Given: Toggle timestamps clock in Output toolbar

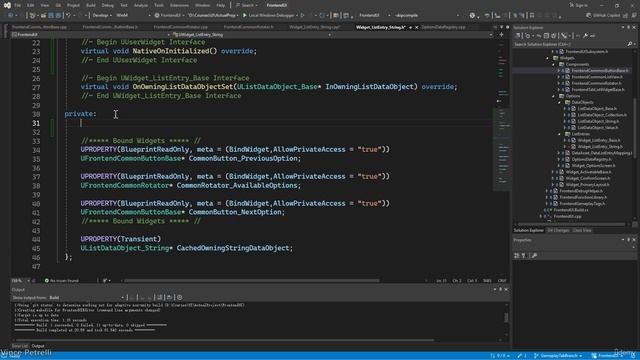Looking at the screenshot, I should [x=180, y=298].
